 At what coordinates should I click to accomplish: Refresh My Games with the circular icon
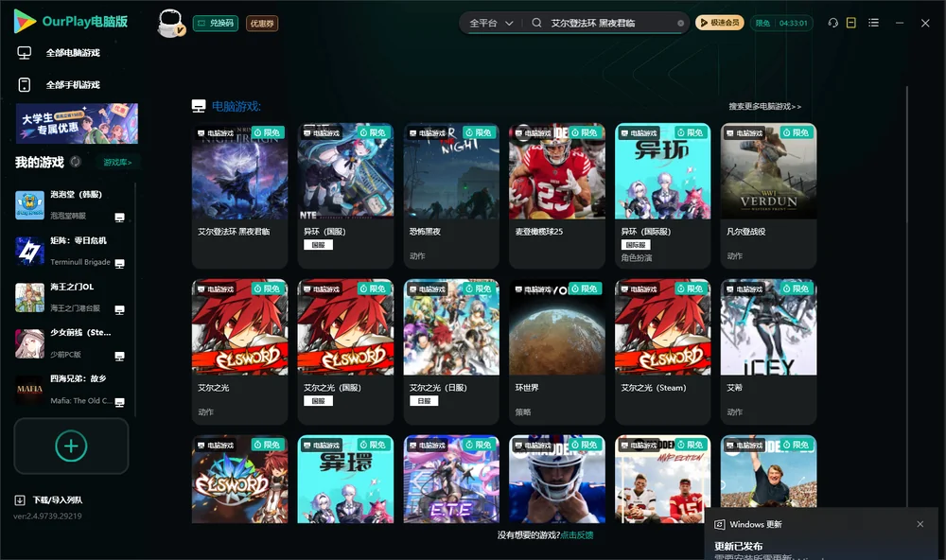point(76,162)
